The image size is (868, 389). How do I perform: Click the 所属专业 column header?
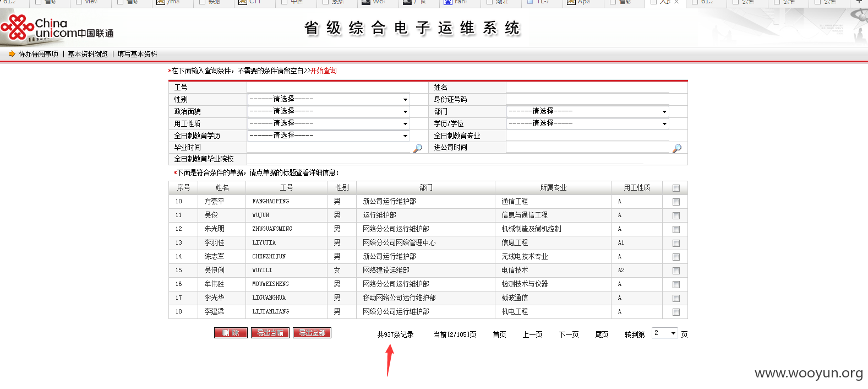pos(553,188)
